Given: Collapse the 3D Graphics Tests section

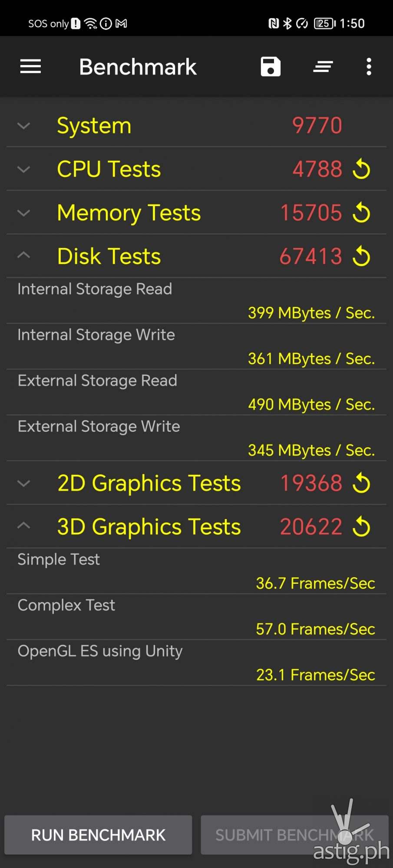Looking at the screenshot, I should [23, 526].
